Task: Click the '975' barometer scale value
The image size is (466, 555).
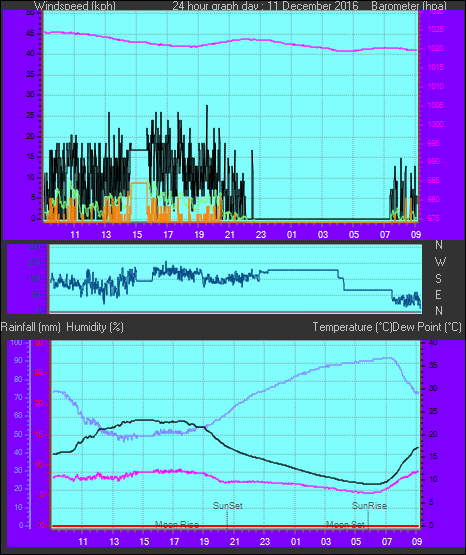Action: click(x=433, y=218)
